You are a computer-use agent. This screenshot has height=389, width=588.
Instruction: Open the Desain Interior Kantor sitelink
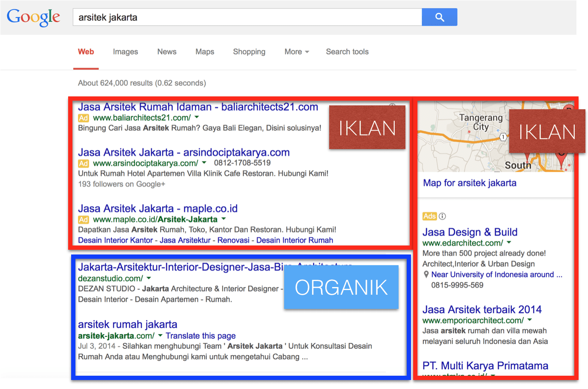115,240
